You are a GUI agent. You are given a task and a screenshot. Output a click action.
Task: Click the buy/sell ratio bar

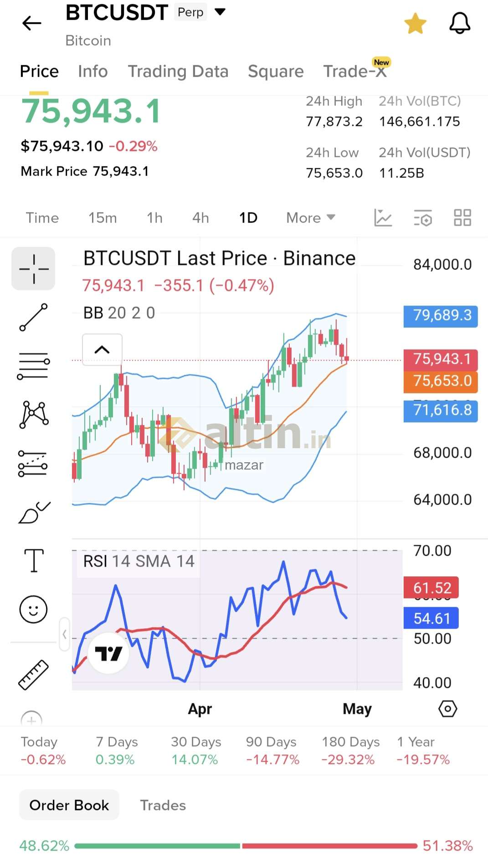(246, 846)
